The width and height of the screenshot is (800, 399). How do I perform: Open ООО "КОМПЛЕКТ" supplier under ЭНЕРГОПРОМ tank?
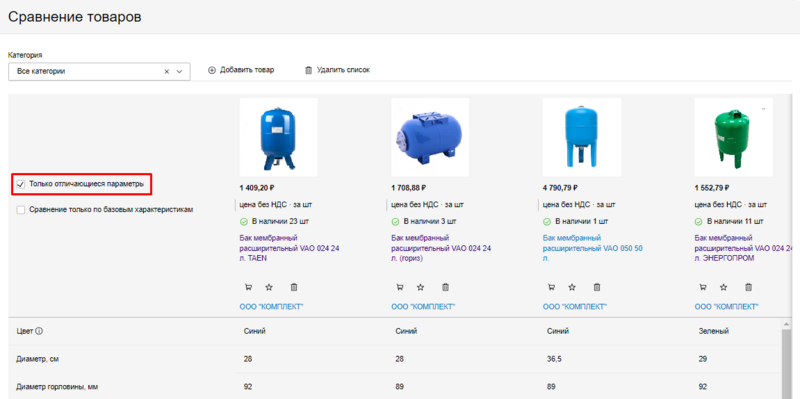[x=726, y=307]
